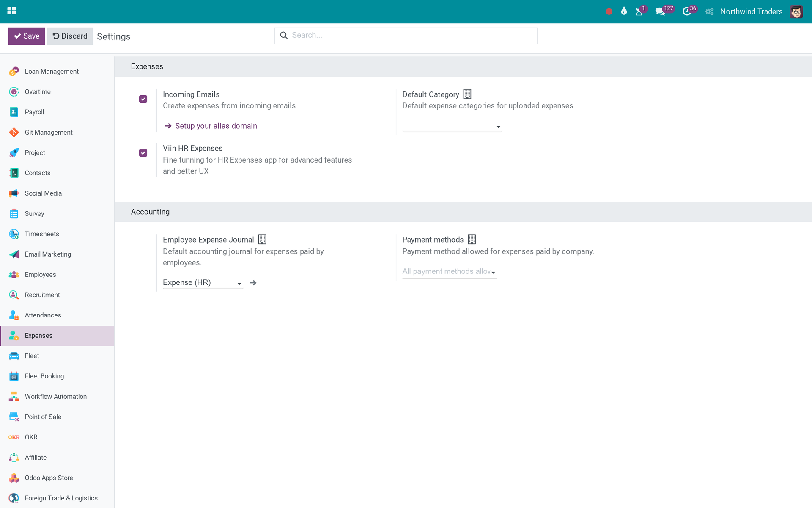
Task: Click the Employees group icon
Action: [x=14, y=275]
